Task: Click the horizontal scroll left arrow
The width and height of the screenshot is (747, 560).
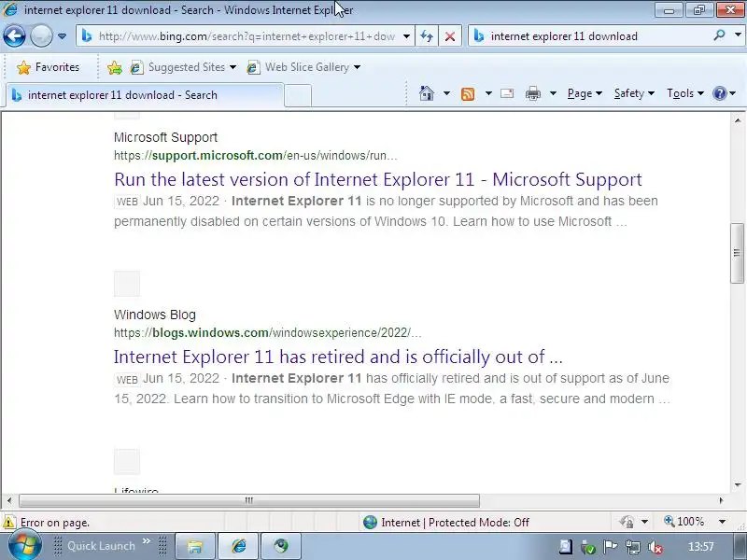Action: point(9,500)
